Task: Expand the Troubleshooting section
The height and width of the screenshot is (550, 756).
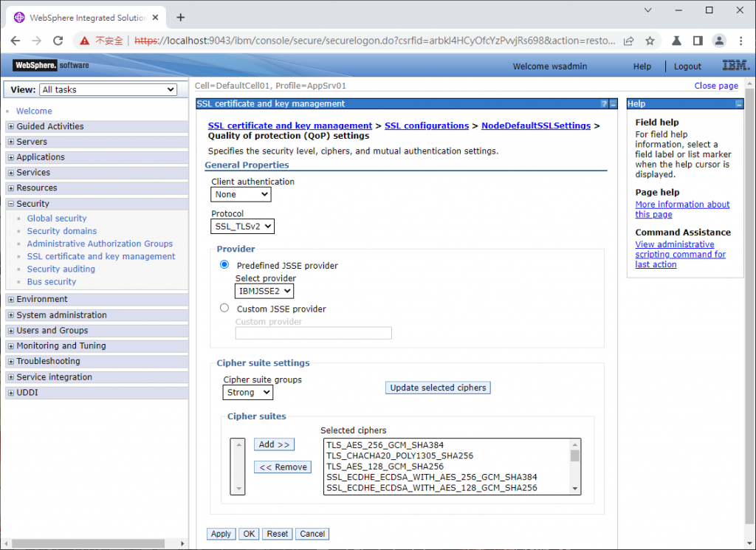Action: [x=11, y=362]
